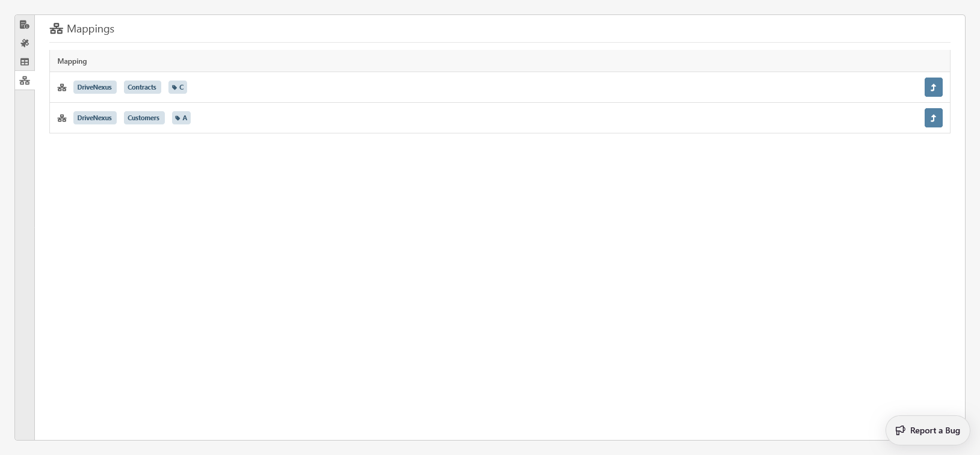This screenshot has width=980, height=455.
Task: Open the Contracts mapping arrow button
Action: [933, 87]
